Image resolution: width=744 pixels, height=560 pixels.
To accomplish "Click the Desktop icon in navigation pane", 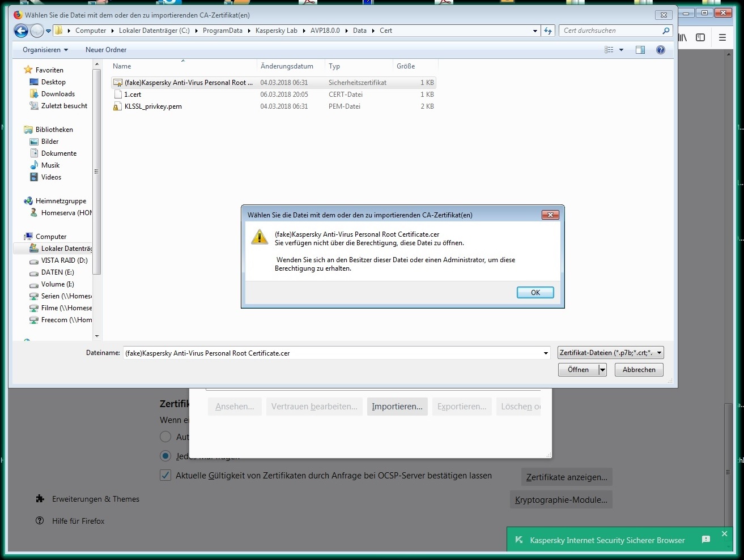I will pos(34,82).
